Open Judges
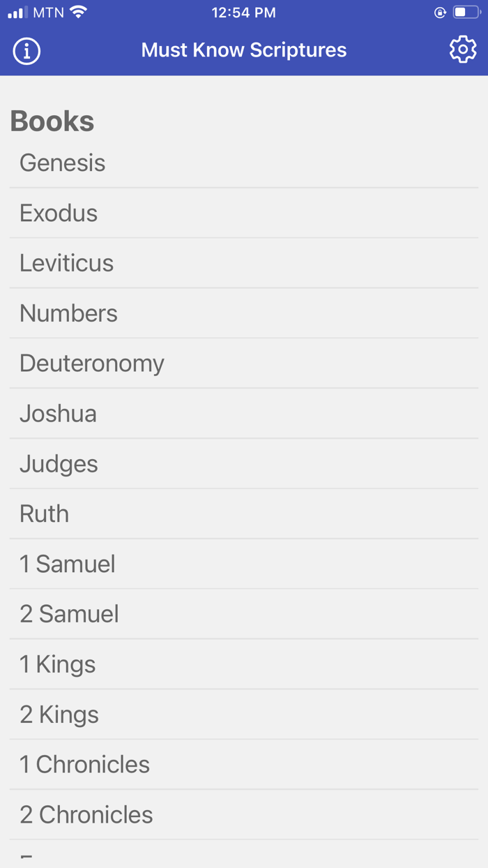This screenshot has width=488, height=868. 59,463
